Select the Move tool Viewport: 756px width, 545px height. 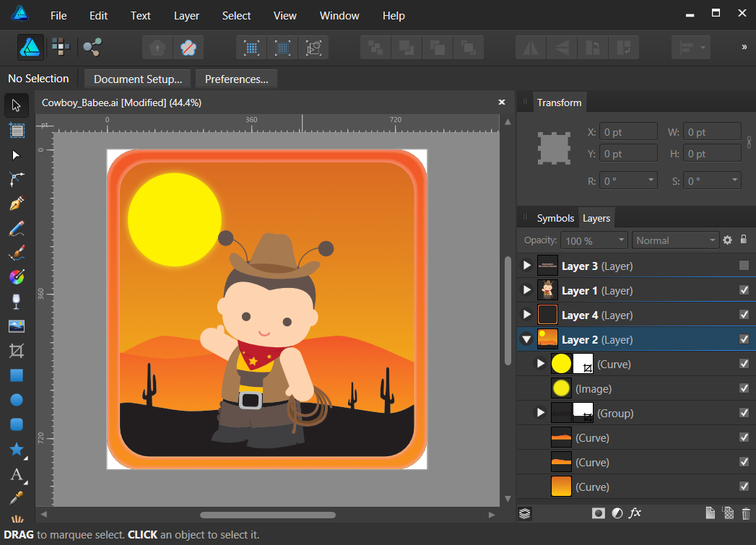(x=16, y=105)
